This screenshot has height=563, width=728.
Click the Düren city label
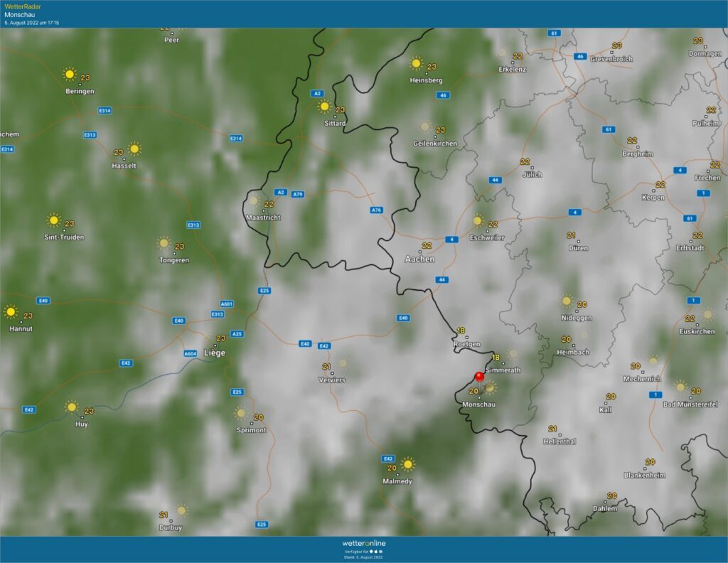pyautogui.click(x=579, y=248)
